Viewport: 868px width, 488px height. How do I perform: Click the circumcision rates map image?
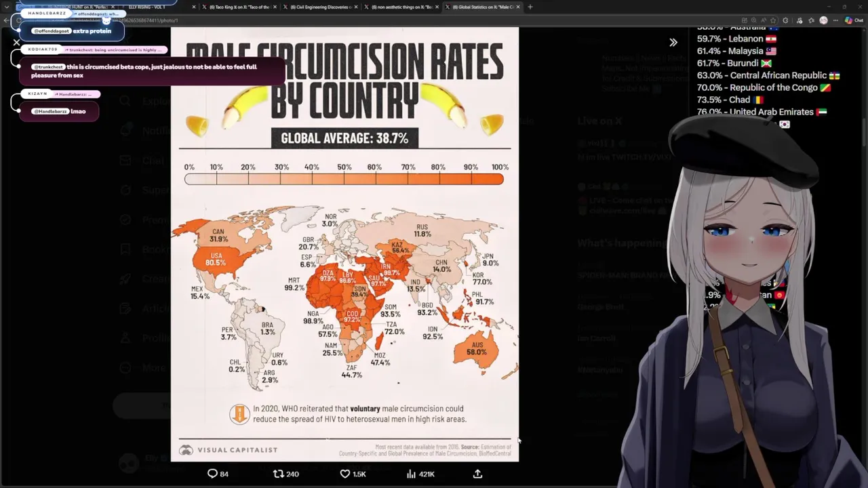[x=344, y=244]
